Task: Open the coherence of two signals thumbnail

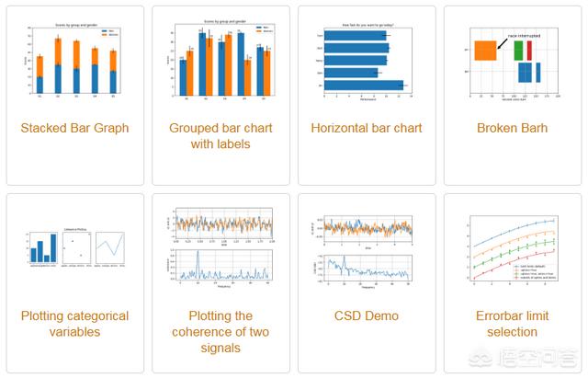Action: pyautogui.click(x=220, y=247)
